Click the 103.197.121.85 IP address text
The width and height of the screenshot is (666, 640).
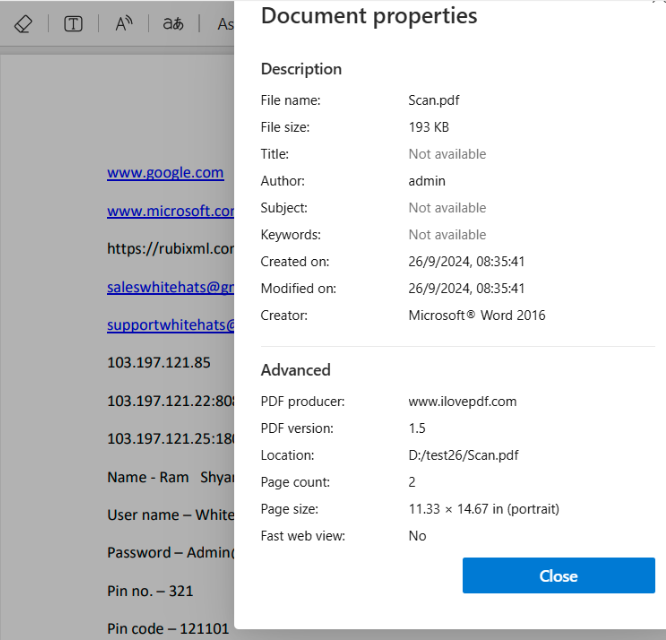pyautogui.click(x=159, y=362)
